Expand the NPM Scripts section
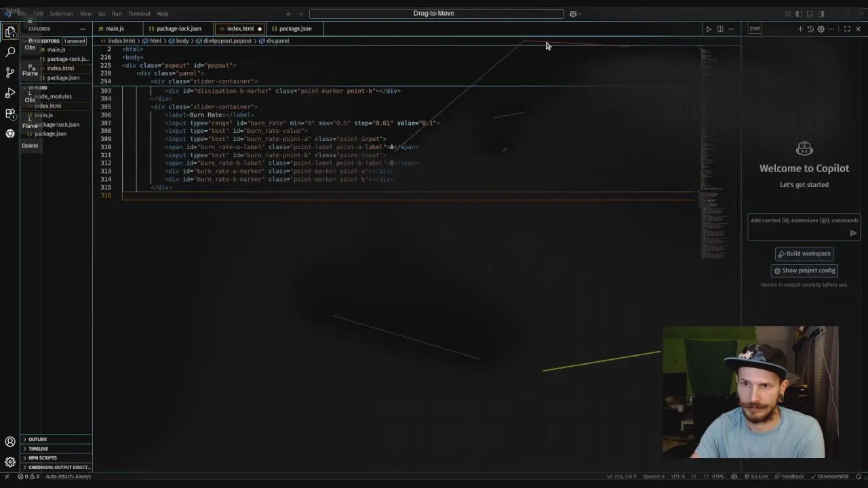The width and height of the screenshot is (868, 488). click(56, 458)
